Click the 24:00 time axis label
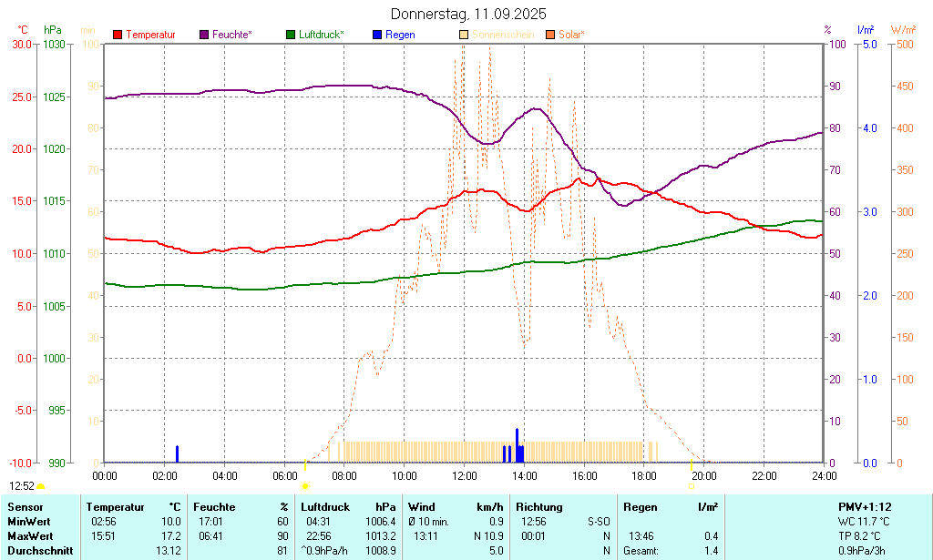This screenshot has width=933, height=560. [824, 475]
